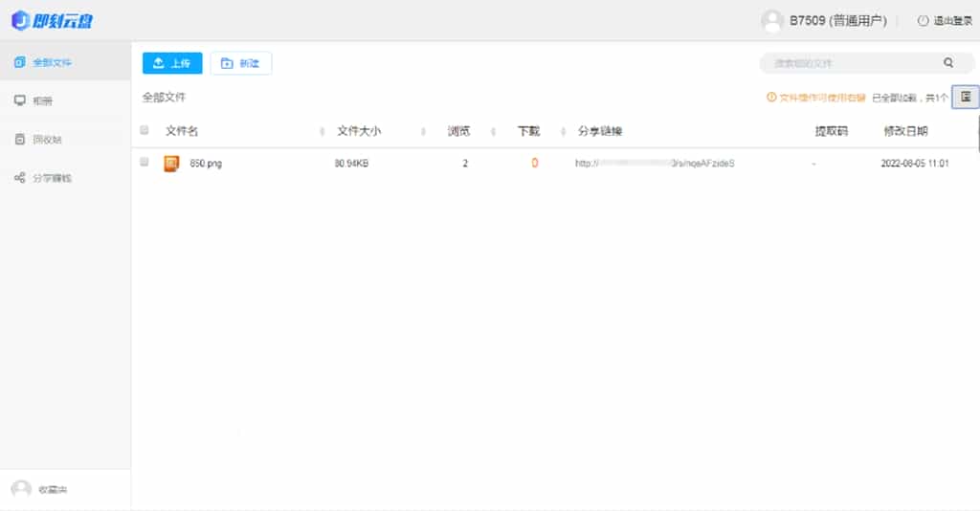Screen dimensions: 980x511
Task: Toggle the list/grid view icon
Action: [966, 97]
